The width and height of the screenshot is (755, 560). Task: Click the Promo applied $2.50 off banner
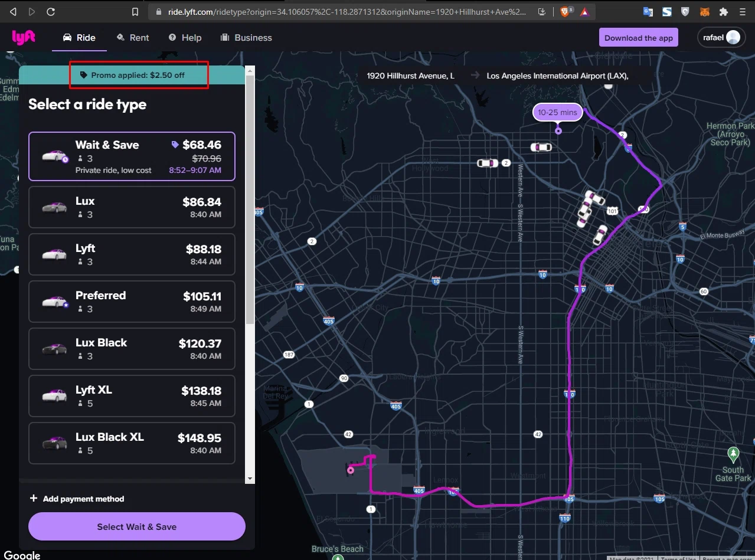132,75
